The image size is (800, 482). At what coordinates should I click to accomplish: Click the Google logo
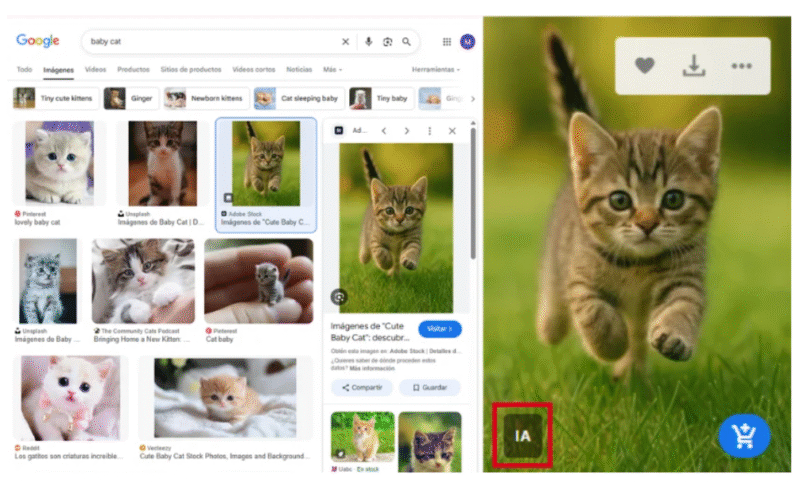pos(38,40)
